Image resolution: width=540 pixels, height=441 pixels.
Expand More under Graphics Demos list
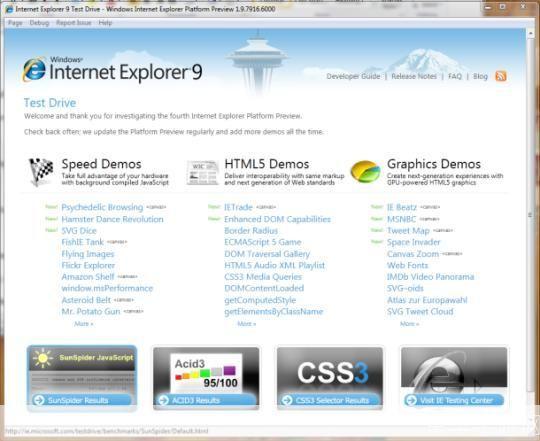click(409, 324)
